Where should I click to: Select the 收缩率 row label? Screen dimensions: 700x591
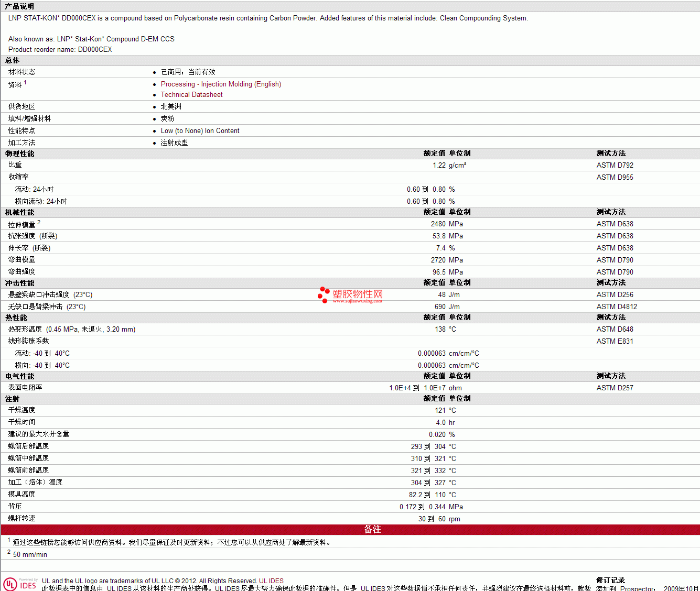[18, 177]
